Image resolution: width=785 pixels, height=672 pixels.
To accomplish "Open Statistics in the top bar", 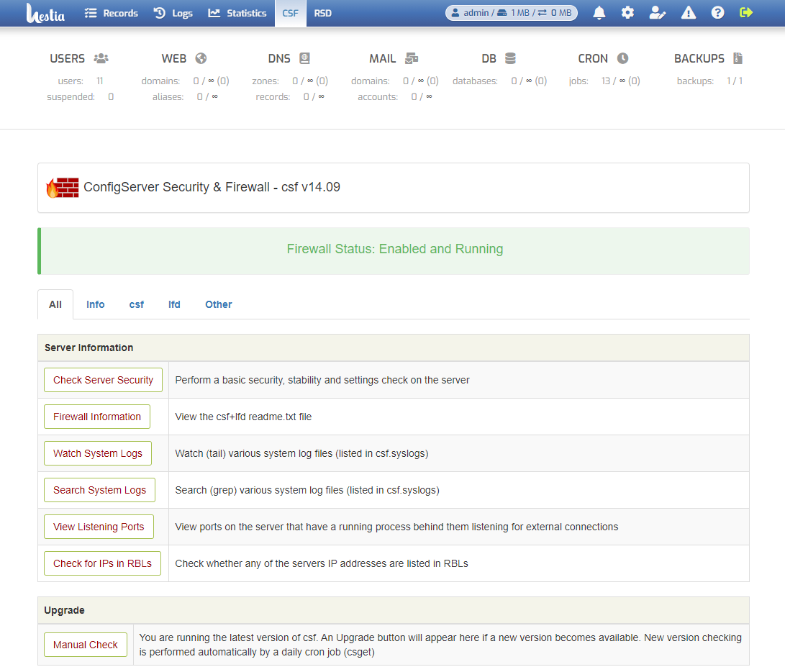I will click(237, 13).
